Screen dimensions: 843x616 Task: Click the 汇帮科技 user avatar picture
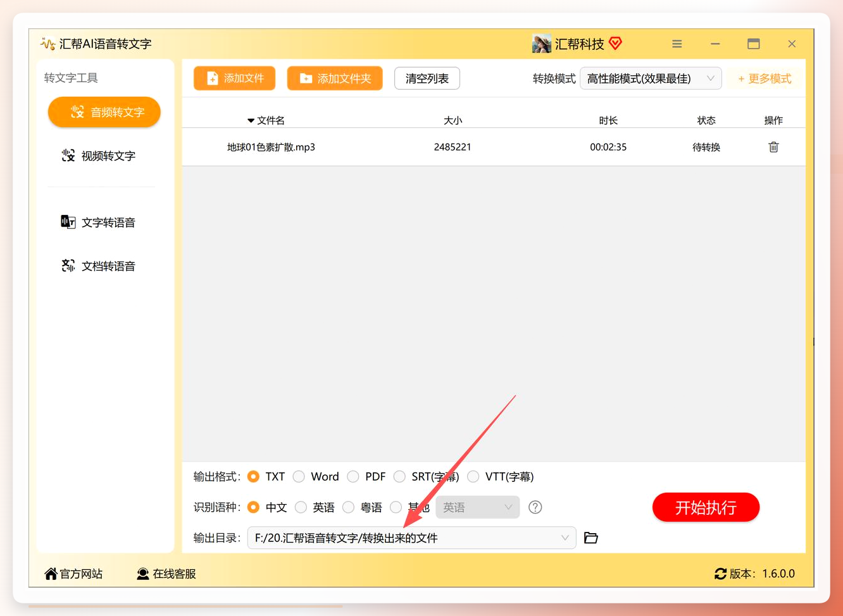[x=542, y=44]
